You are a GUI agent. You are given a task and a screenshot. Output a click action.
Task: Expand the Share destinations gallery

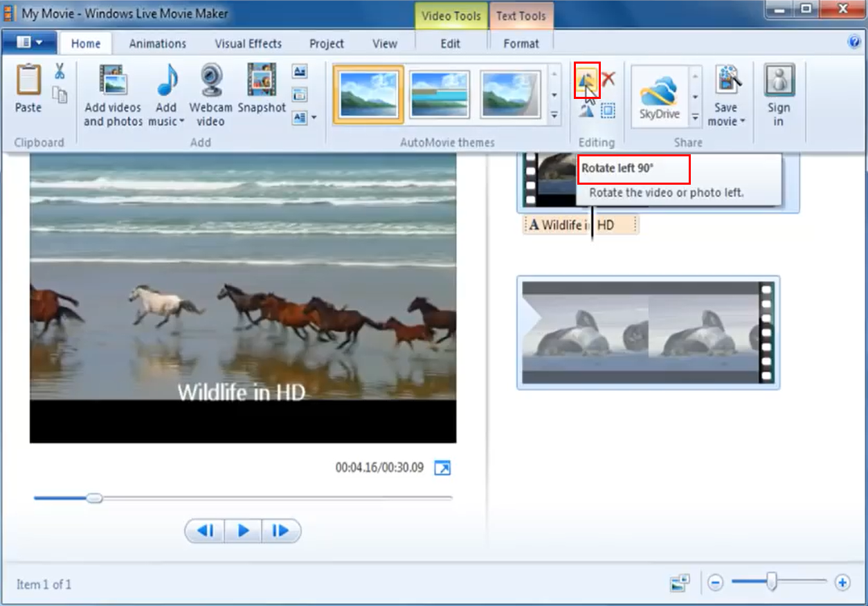point(696,118)
